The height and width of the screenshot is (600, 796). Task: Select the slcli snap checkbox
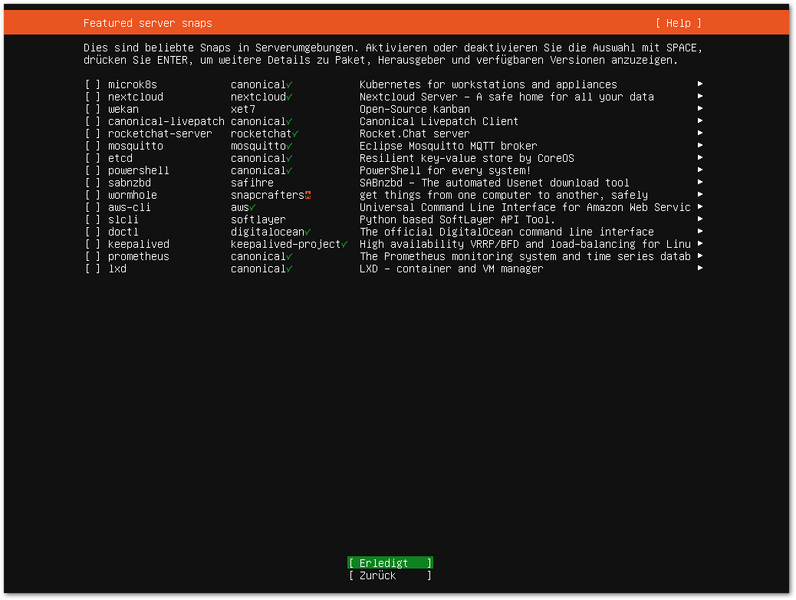(x=93, y=219)
